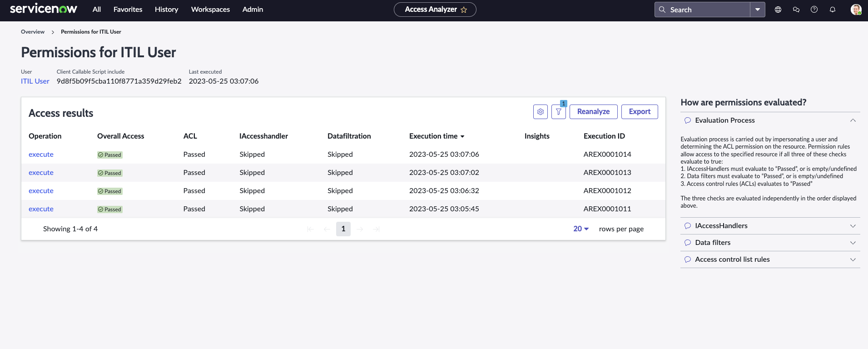The image size is (868, 349).
Task: Expand the Access control list rules section
Action: tap(853, 259)
